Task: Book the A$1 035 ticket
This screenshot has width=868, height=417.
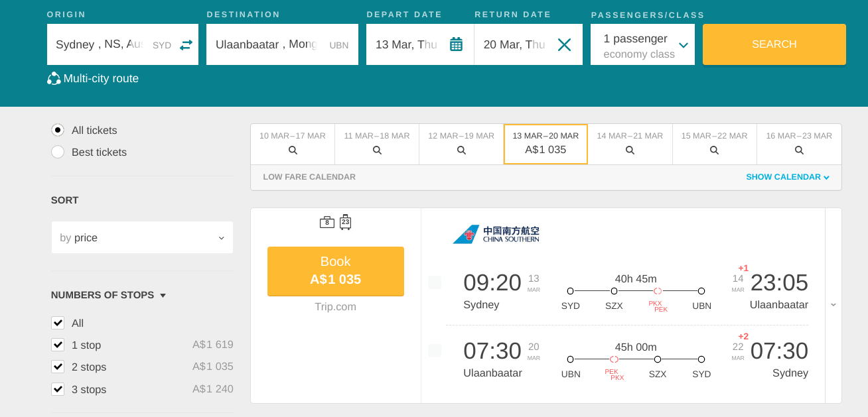Action: click(x=336, y=270)
